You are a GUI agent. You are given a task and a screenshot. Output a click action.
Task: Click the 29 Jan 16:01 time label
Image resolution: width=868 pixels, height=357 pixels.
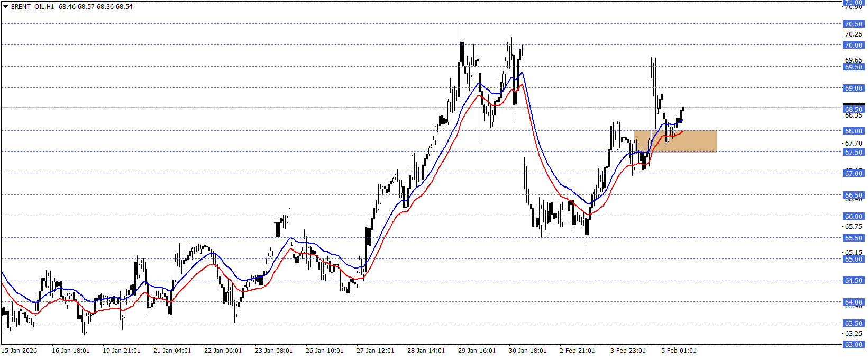click(x=477, y=351)
